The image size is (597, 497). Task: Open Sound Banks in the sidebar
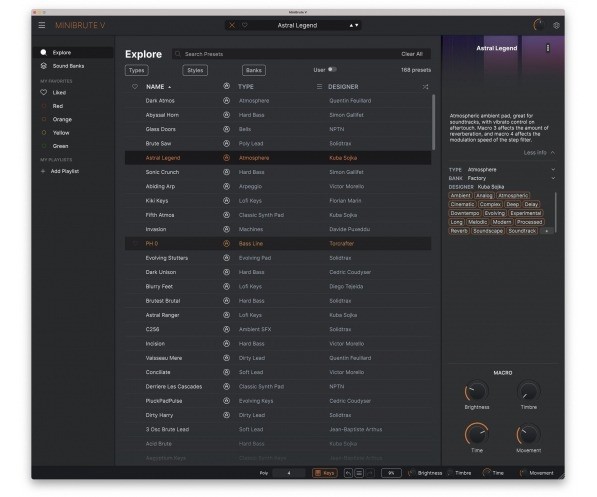tap(68, 66)
